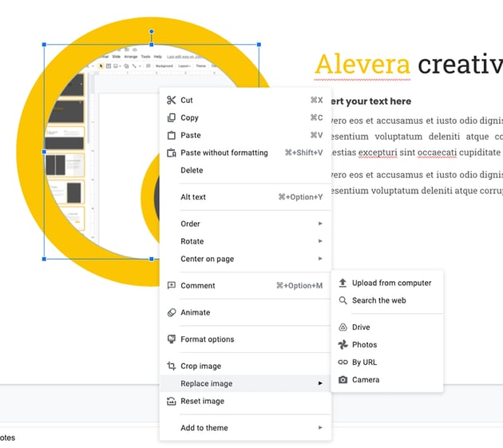Click the Paste clipboard icon

[171, 136]
